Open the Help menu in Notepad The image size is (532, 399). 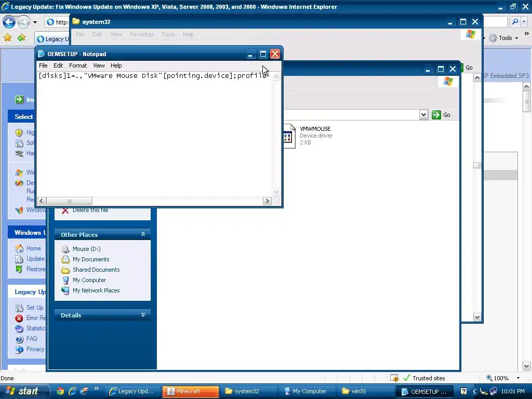116,65
